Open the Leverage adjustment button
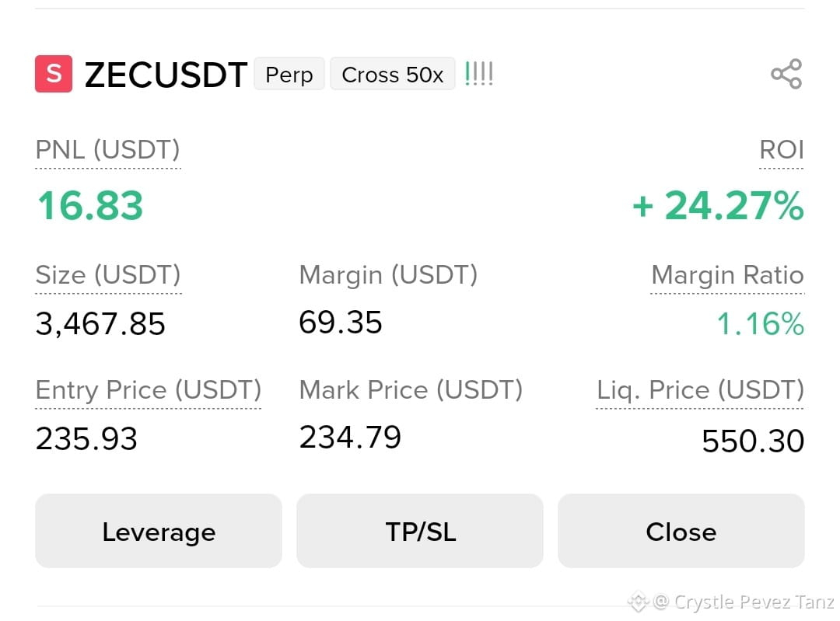 point(159,531)
